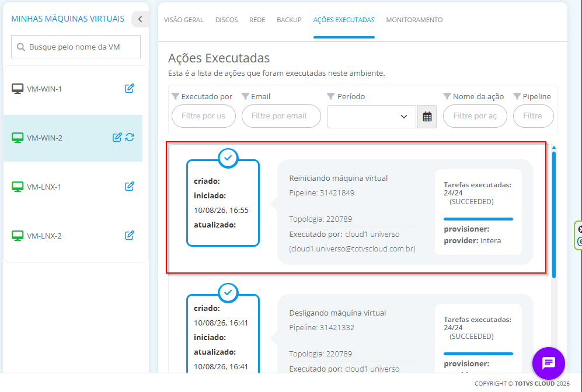This screenshot has width=582, height=392.
Task: Click the 'Minhas Máquinas Virtuais' heading
Action: 68,19
